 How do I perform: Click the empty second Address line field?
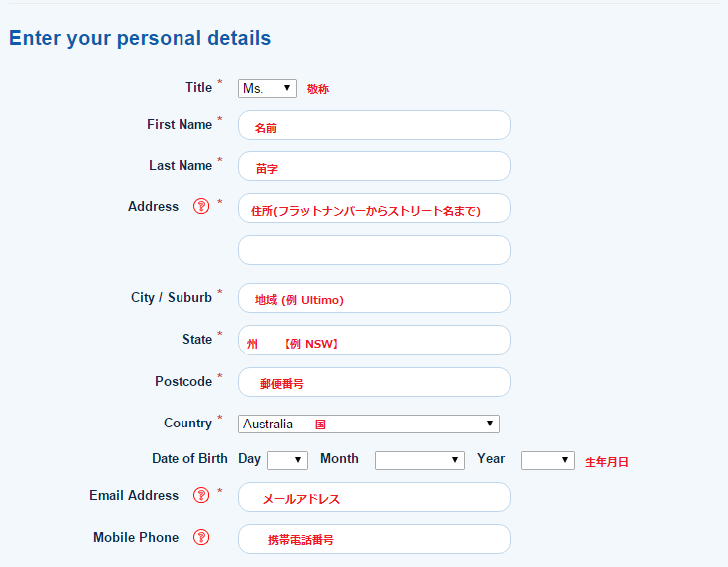[x=374, y=250]
